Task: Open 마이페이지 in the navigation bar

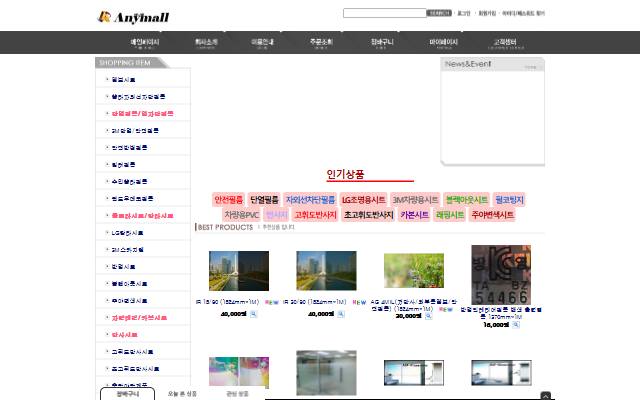Action: (444, 42)
